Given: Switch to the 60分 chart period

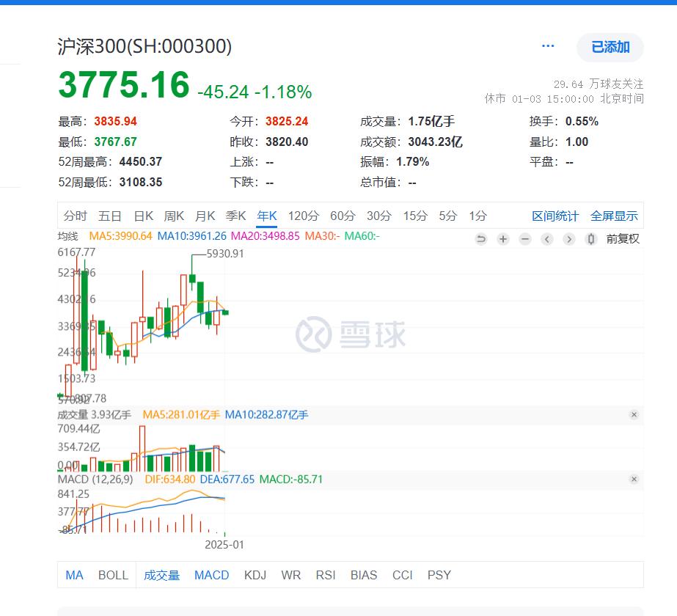Looking at the screenshot, I should [342, 216].
